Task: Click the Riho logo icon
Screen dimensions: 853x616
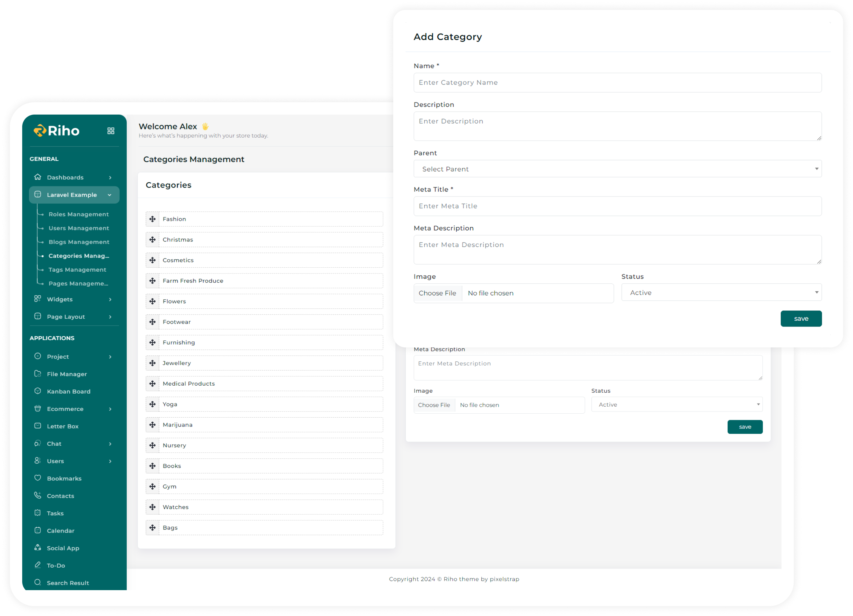Action: (x=40, y=130)
